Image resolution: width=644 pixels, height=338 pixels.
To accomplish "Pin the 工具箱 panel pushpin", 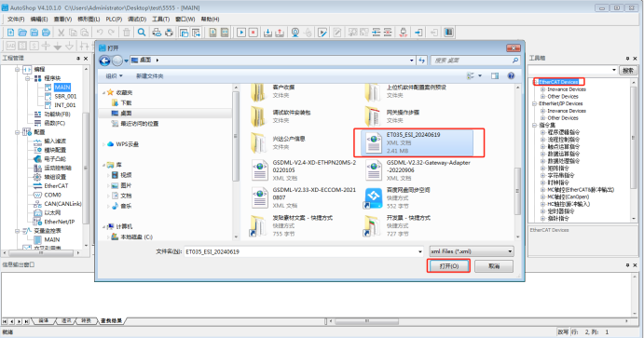I will tap(627, 59).
